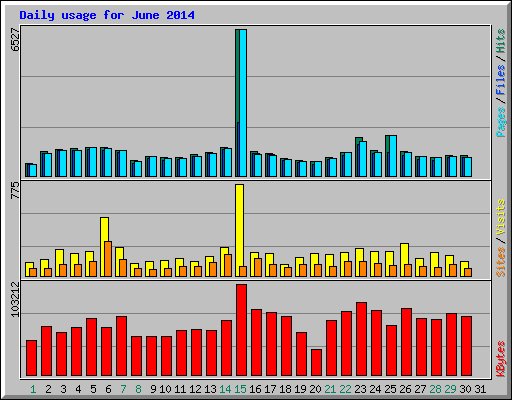Click day 20 on the x-axis

pos(315,389)
